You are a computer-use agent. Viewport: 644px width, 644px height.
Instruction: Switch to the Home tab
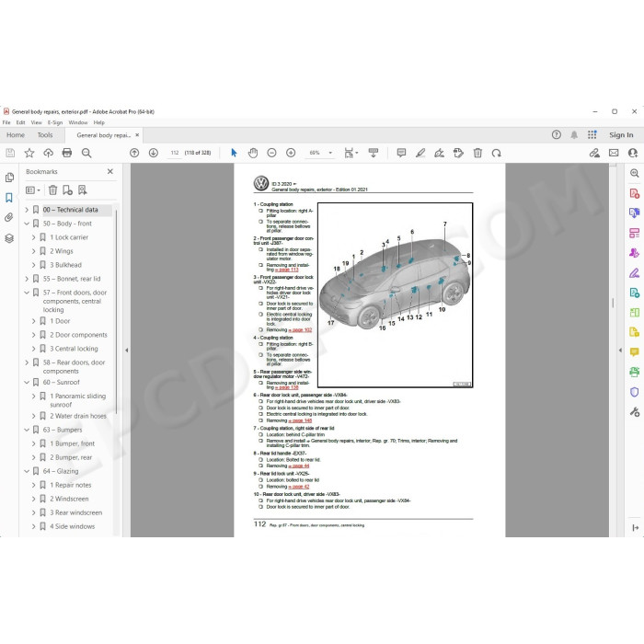pos(16,134)
